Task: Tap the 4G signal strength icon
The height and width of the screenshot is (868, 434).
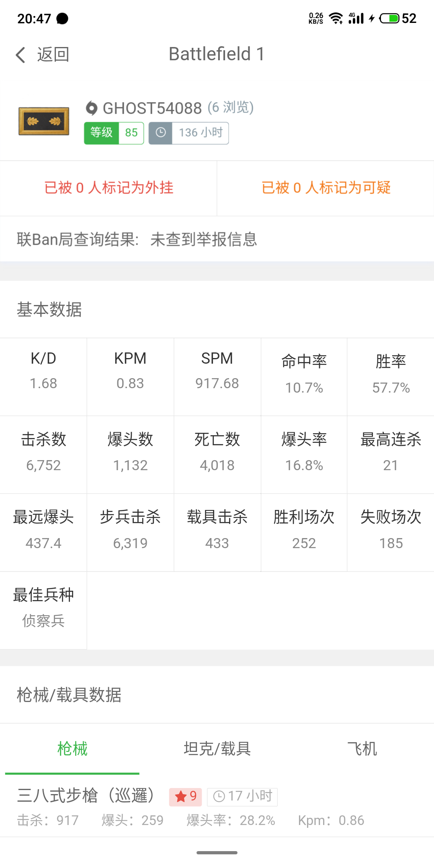Action: click(x=356, y=18)
